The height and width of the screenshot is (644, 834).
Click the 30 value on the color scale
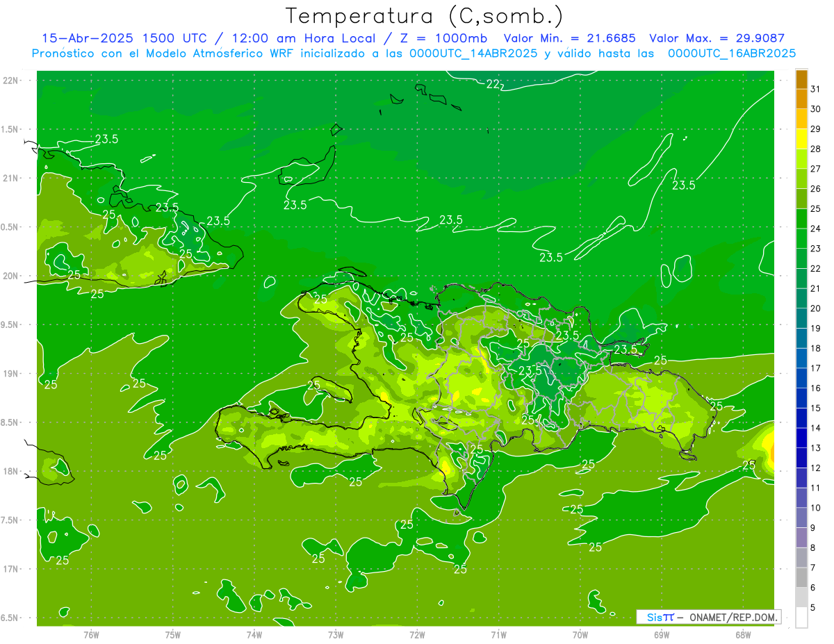tap(816, 109)
